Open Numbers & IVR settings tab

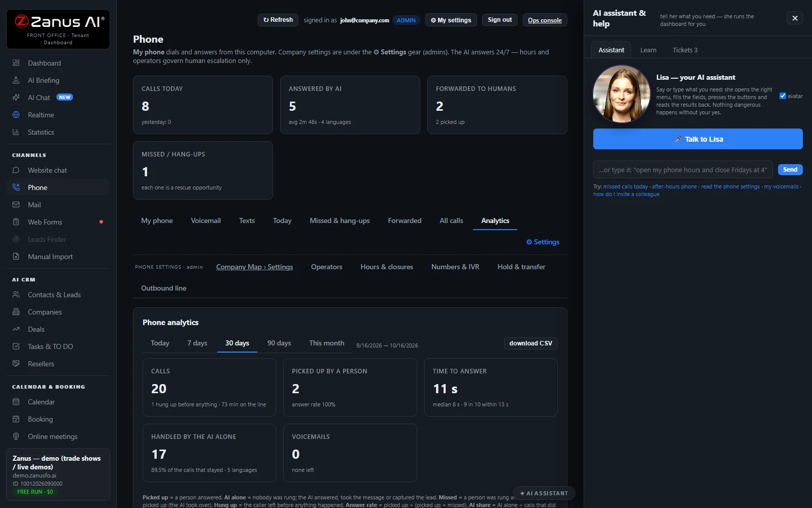click(455, 267)
